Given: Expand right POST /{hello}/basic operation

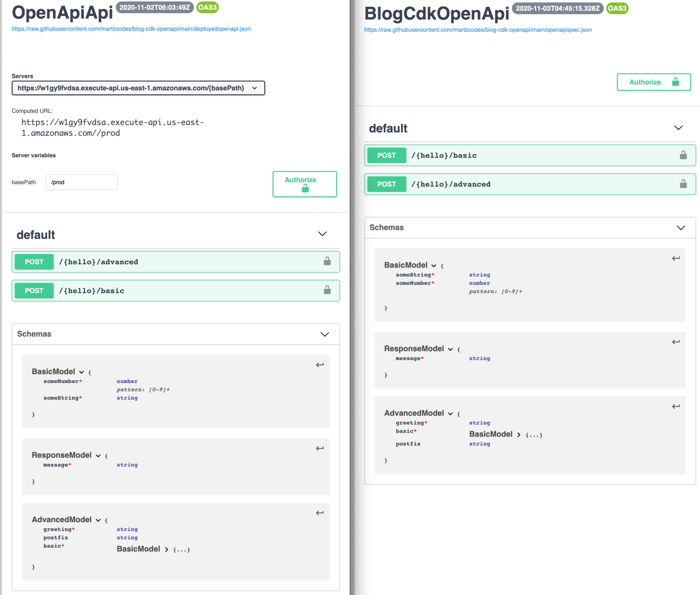Looking at the screenshot, I should pos(530,155).
